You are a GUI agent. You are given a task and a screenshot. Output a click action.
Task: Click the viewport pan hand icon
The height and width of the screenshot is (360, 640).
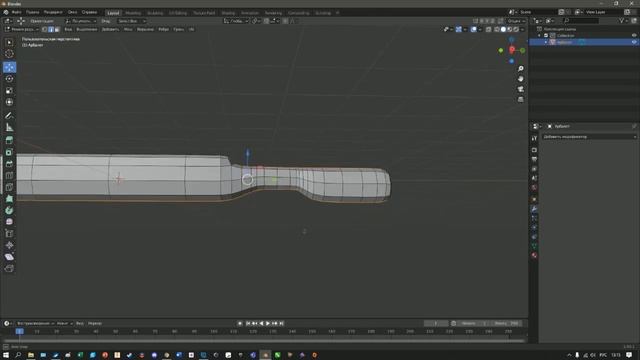click(520, 79)
